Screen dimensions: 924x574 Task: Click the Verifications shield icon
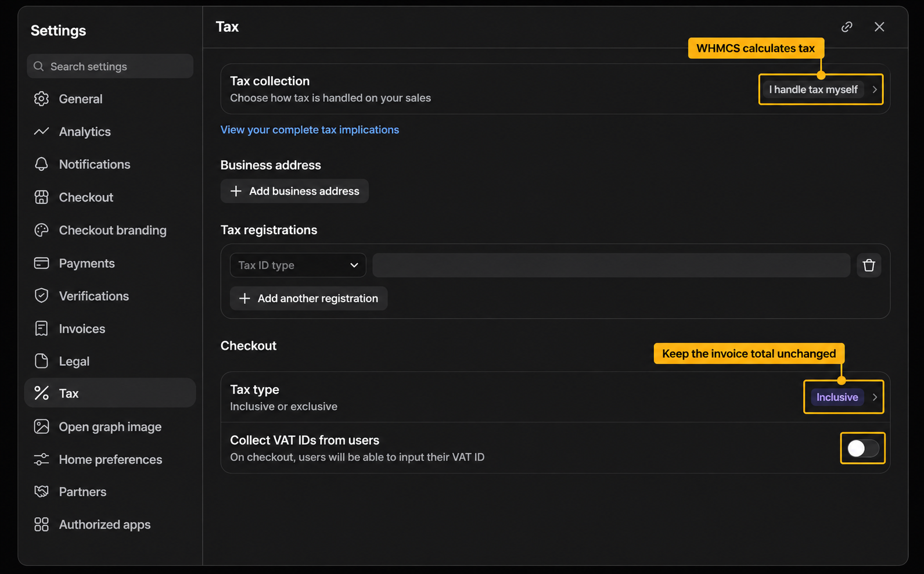click(41, 296)
